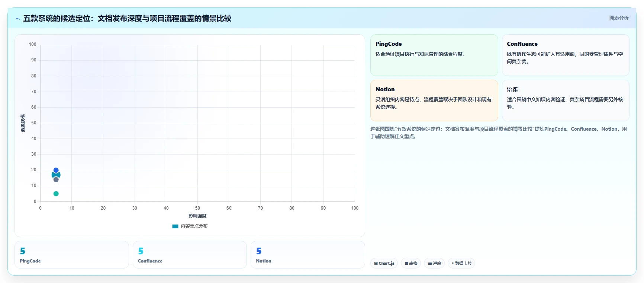This screenshot has width=644, height=283.
Task: Click the text 适合验证项目执行与知识管理的结合程度
Action: click(420, 54)
